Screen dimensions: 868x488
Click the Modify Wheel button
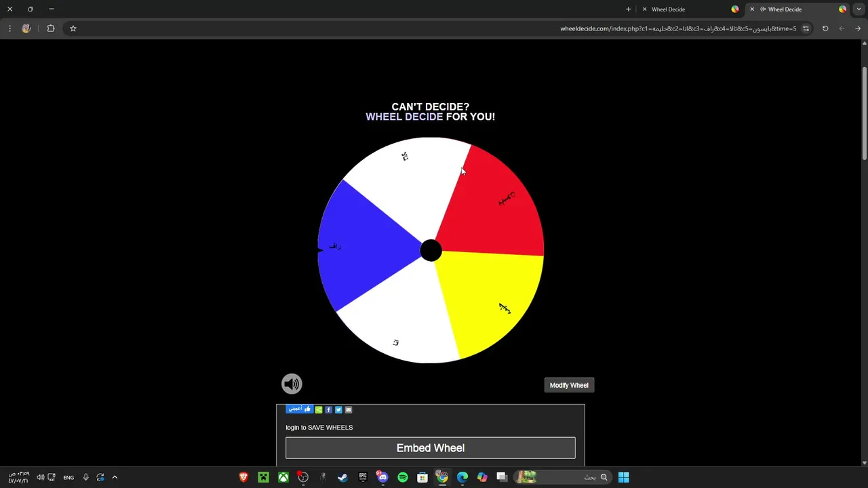point(569,385)
